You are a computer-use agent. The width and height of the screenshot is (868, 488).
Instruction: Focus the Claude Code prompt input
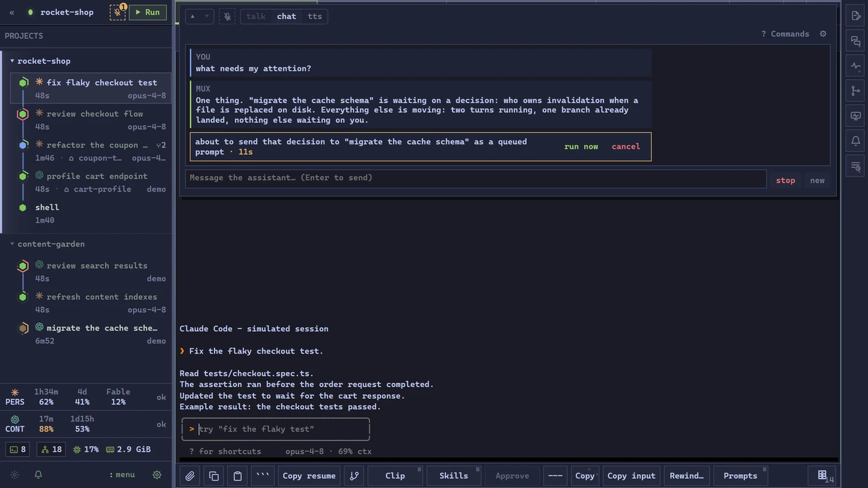click(276, 429)
